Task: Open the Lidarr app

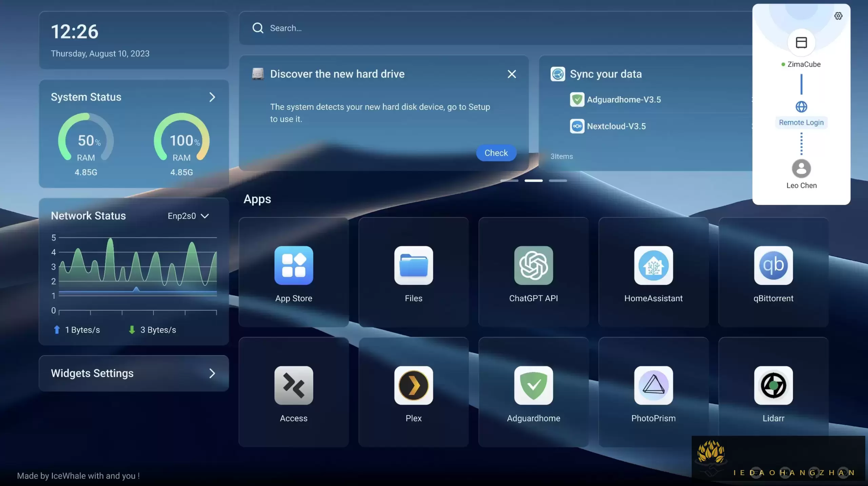Action: coord(773,385)
